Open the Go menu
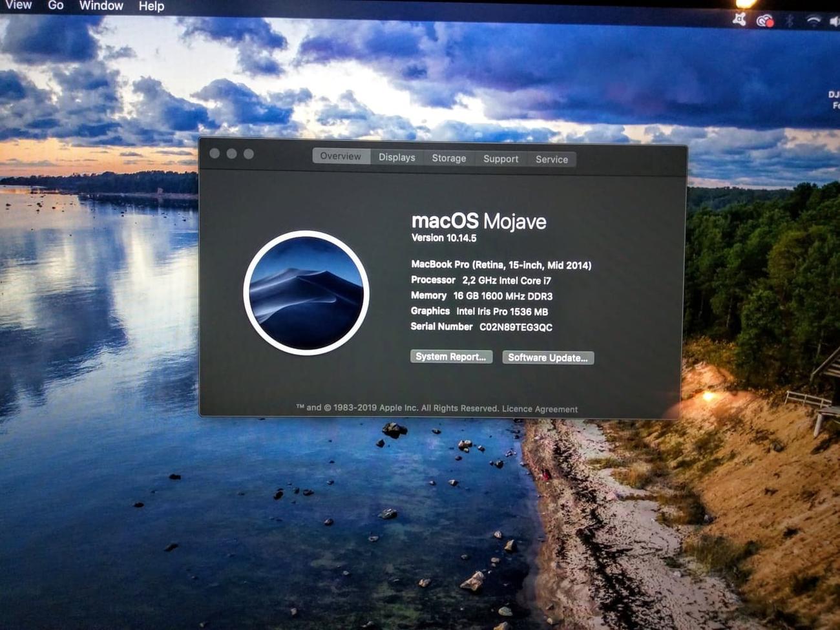The height and width of the screenshot is (630, 840). (56, 5)
